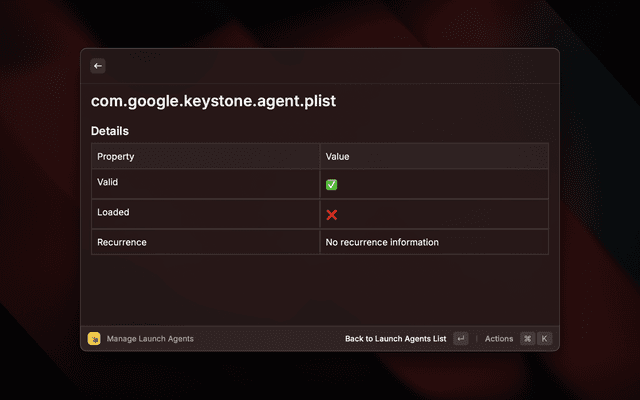Open the Actions menu

pyautogui.click(x=499, y=339)
